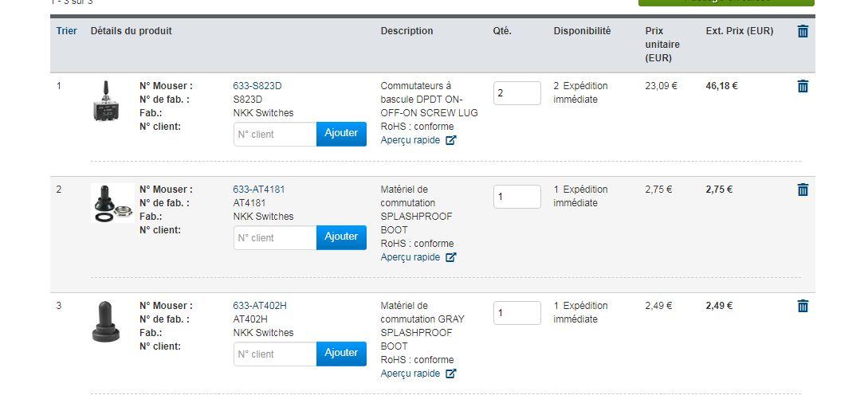Open the 633-AT4181 part link
Screen dimensions: 868x399
click(x=259, y=190)
